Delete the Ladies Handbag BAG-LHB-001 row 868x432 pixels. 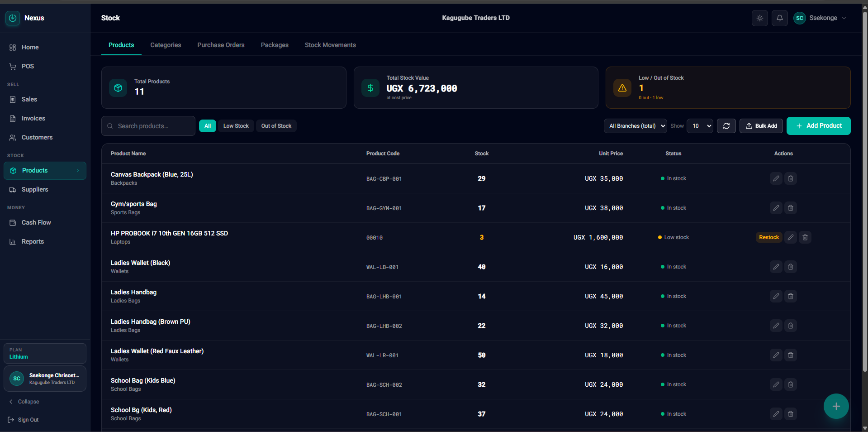(790, 296)
